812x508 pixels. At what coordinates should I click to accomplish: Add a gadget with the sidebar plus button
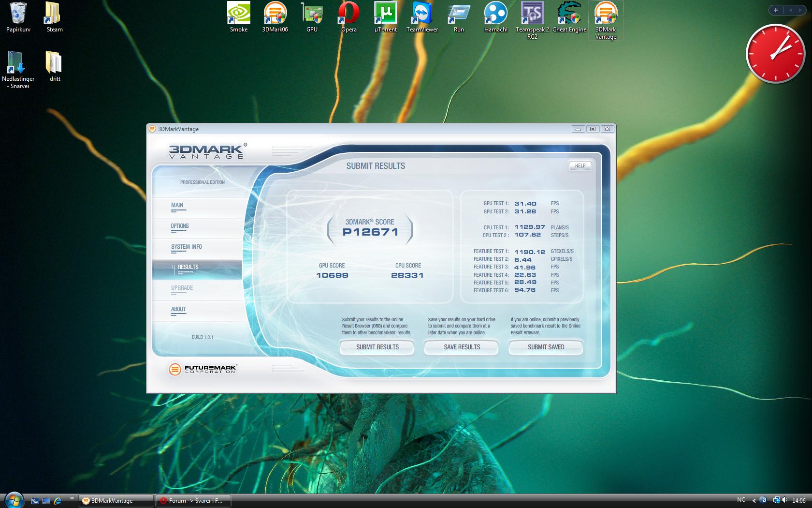pyautogui.click(x=776, y=10)
